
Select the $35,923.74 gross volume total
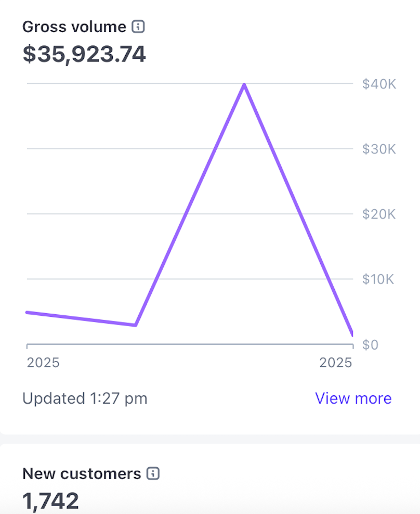point(84,55)
